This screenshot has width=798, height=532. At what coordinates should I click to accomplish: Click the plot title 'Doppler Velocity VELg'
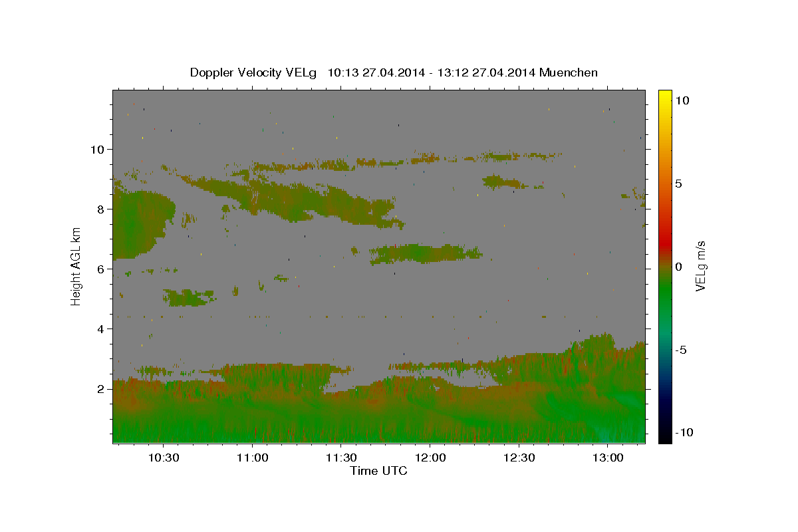coord(253,72)
